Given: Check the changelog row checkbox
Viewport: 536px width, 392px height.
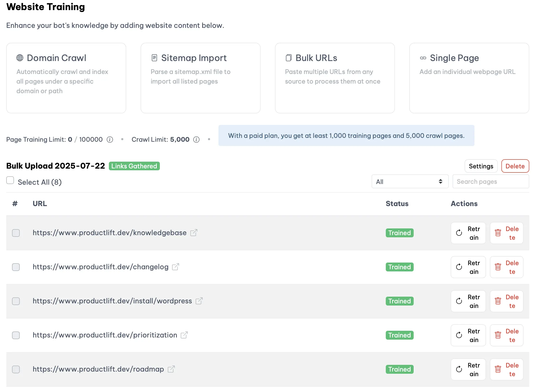Looking at the screenshot, I should coord(16,267).
